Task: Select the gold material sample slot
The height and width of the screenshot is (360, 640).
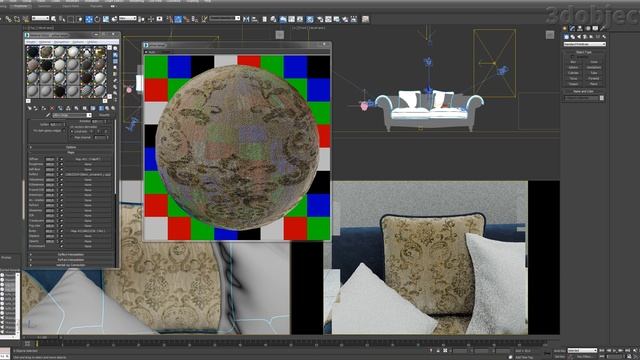Action: (100, 52)
